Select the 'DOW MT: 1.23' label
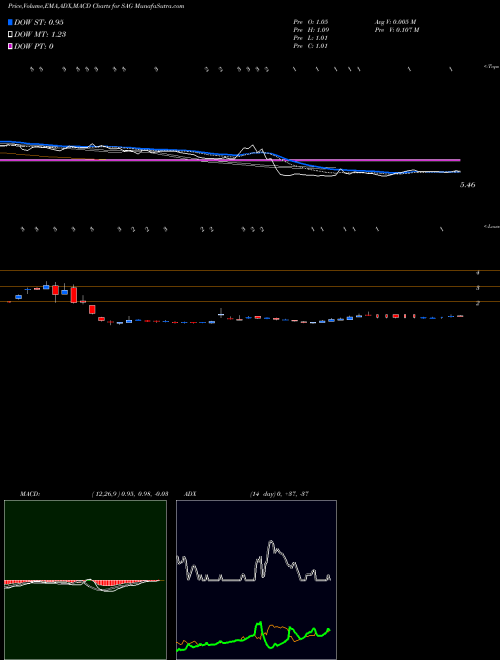 [40, 35]
